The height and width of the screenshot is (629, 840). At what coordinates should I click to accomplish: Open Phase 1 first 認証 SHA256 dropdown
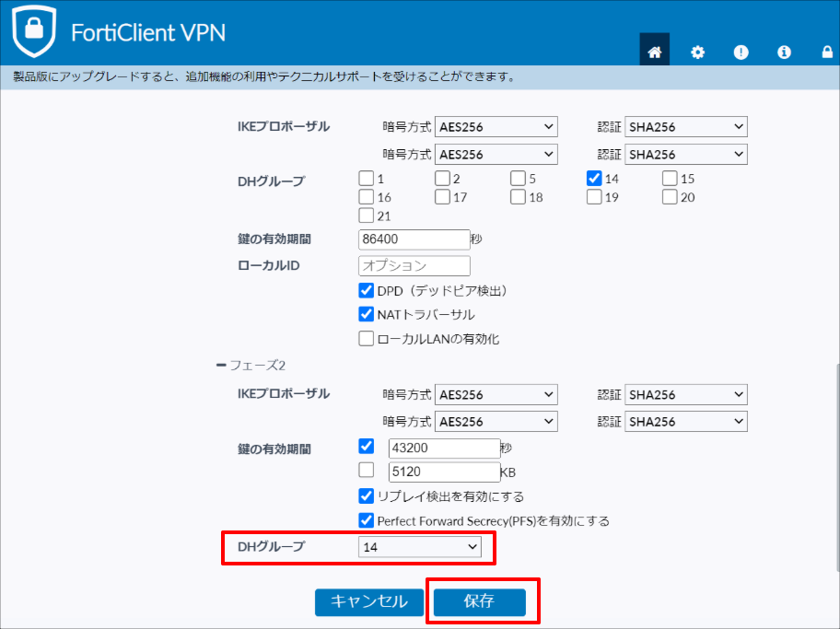tap(685, 127)
